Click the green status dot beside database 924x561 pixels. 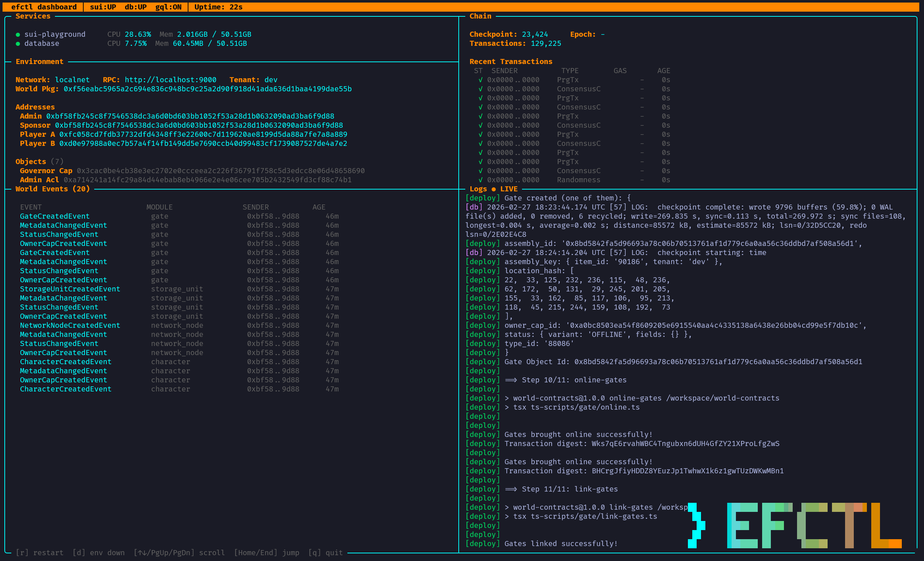coord(17,44)
